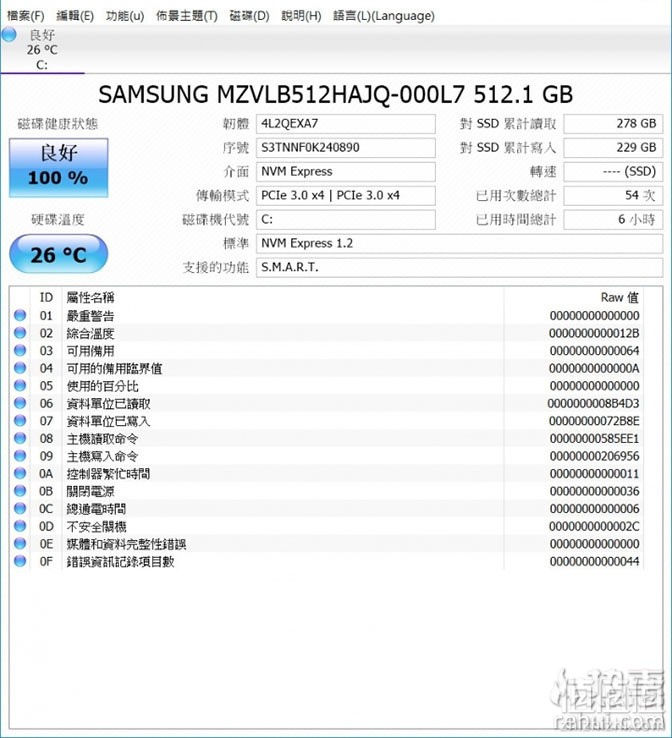Click the 26 °C temperature button
The image size is (672, 738).
(x=59, y=254)
